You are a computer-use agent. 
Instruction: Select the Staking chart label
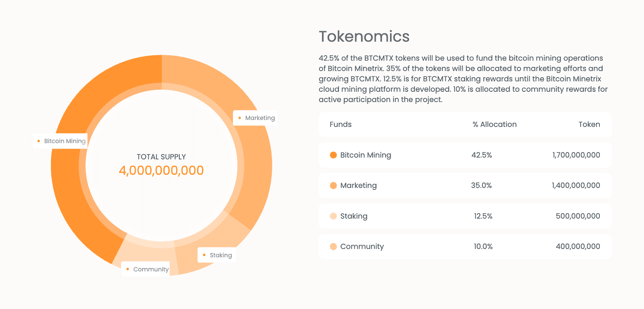click(217, 255)
